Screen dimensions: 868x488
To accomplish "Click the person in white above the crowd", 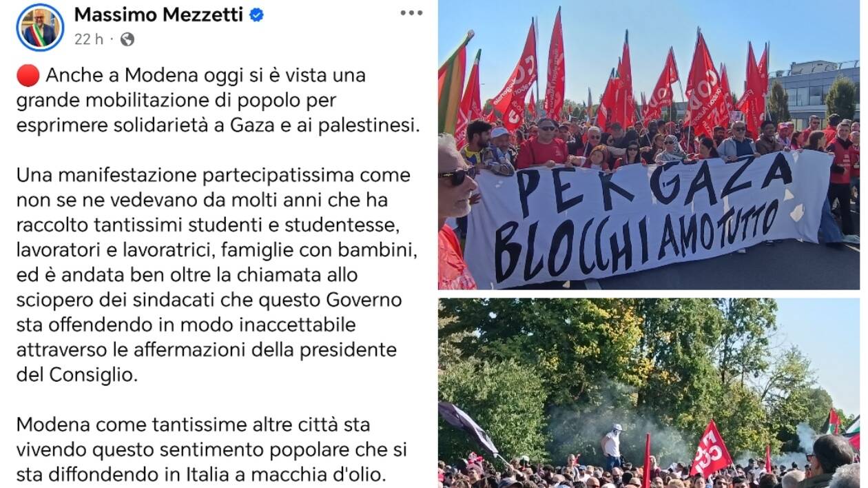I will tap(612, 446).
